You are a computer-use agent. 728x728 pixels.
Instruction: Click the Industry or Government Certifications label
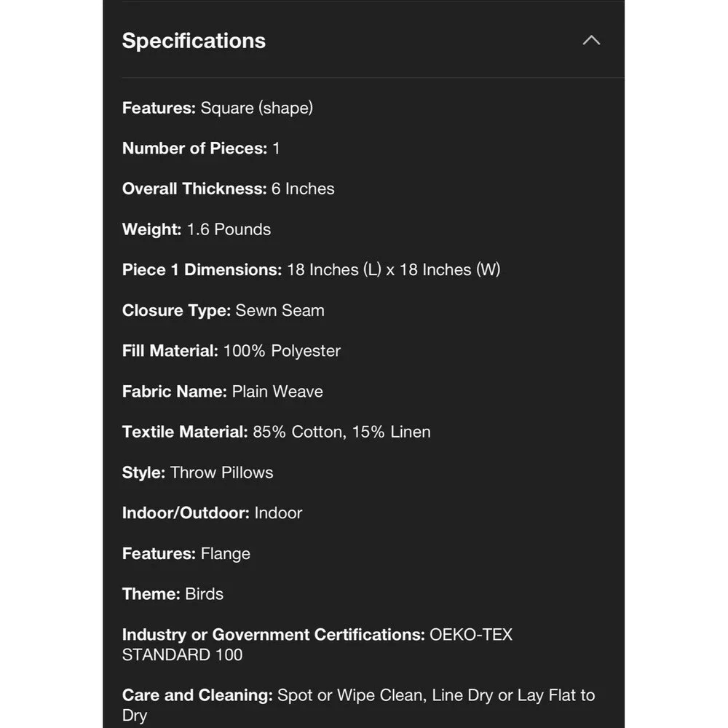tap(274, 635)
